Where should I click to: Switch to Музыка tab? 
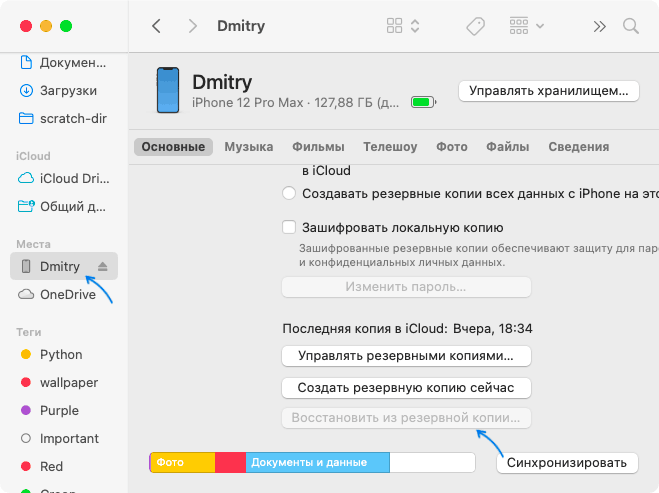click(249, 147)
